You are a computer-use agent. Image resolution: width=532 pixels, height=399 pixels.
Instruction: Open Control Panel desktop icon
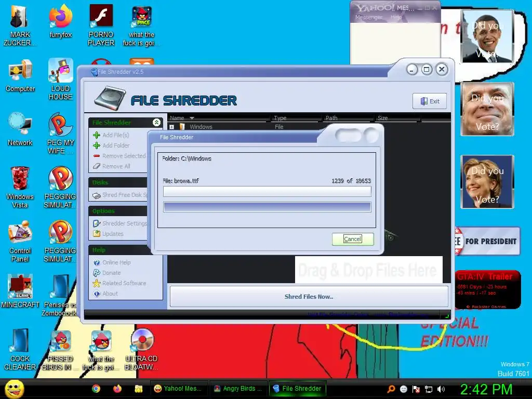coord(20,242)
